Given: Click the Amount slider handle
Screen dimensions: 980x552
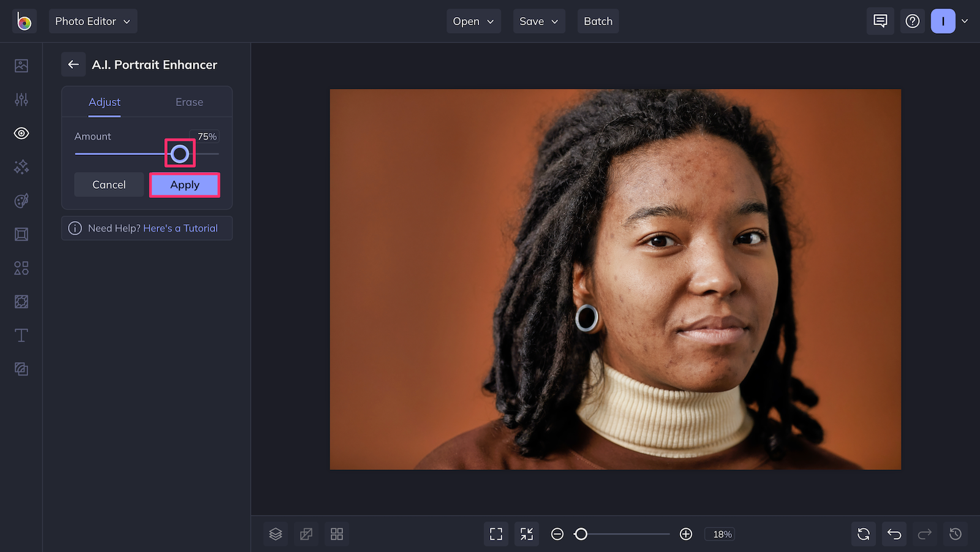Looking at the screenshot, I should tap(180, 153).
